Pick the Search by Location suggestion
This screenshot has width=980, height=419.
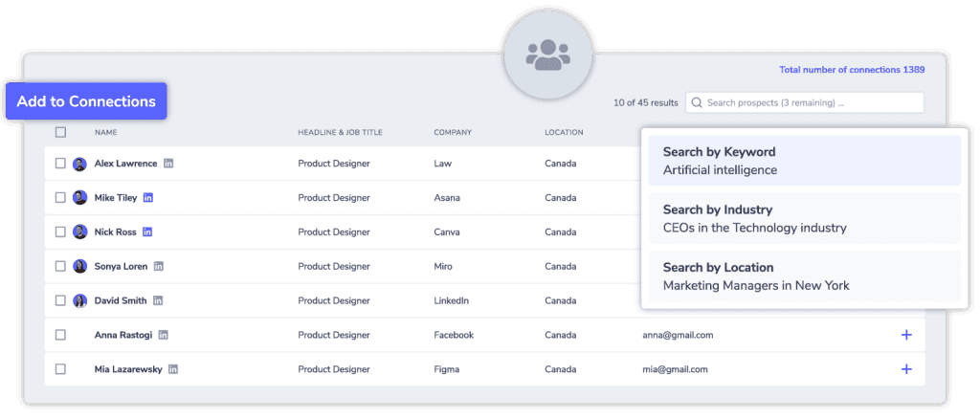tap(804, 276)
